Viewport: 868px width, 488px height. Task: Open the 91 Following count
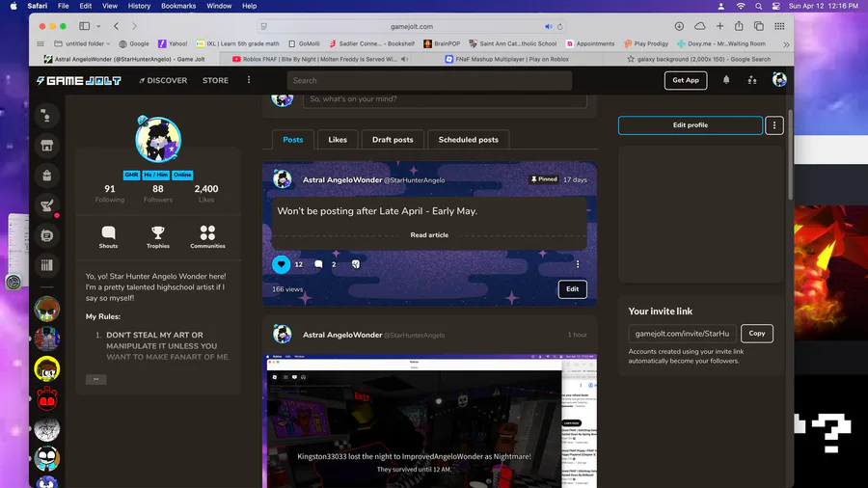coord(110,193)
